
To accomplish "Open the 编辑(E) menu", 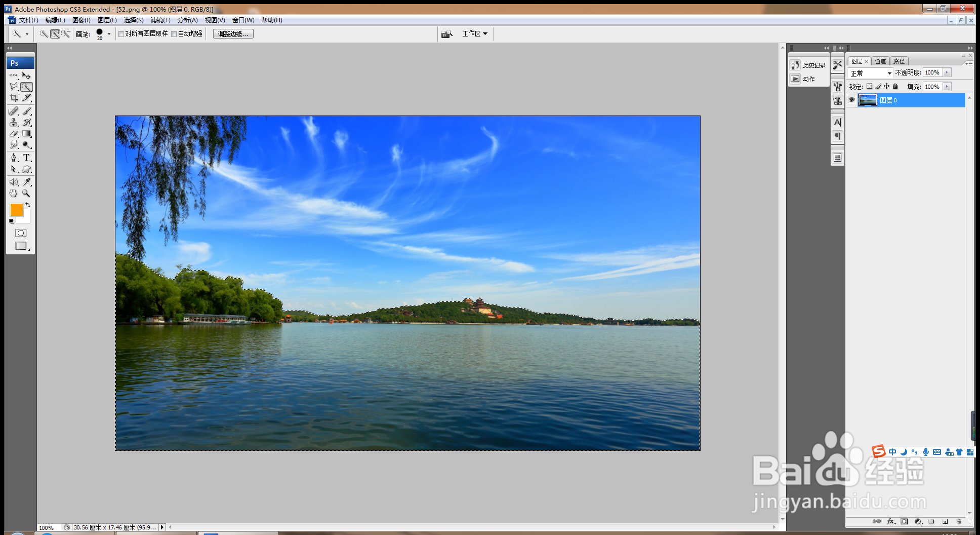I will coord(55,20).
